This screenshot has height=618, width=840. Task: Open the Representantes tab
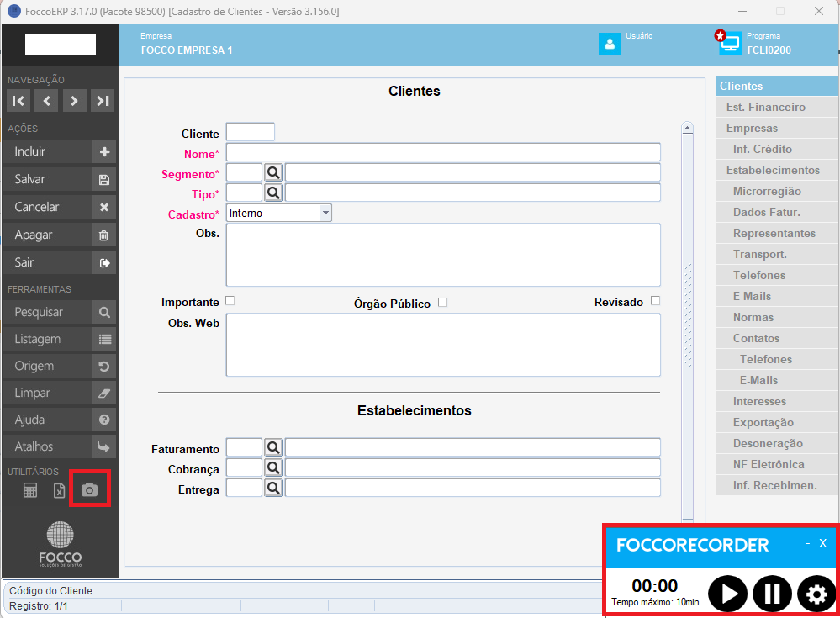(777, 234)
